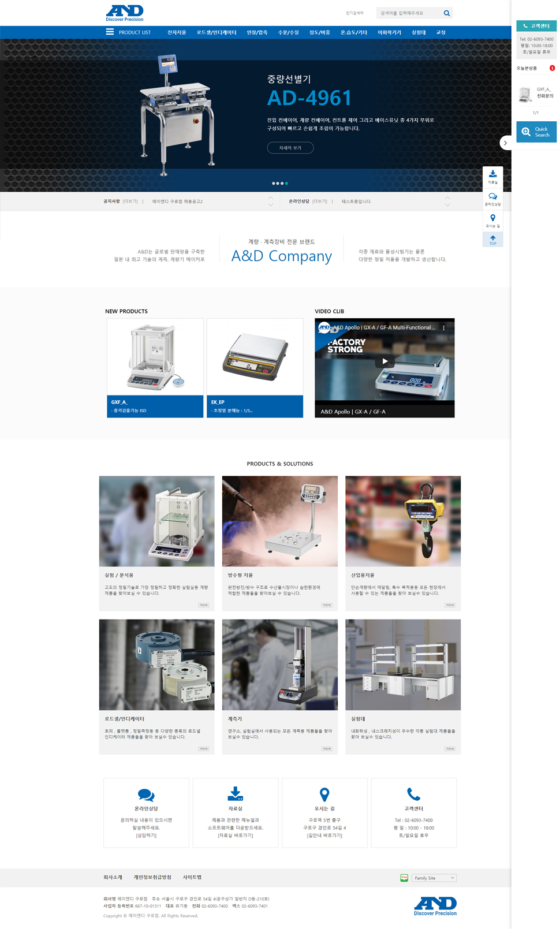Collapse the right side panel arrow
Viewport: 560px width, 929px height.
tap(505, 143)
